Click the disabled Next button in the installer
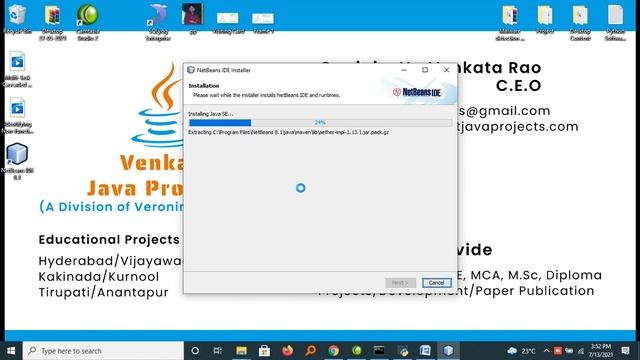The width and height of the screenshot is (640, 360). click(x=400, y=282)
